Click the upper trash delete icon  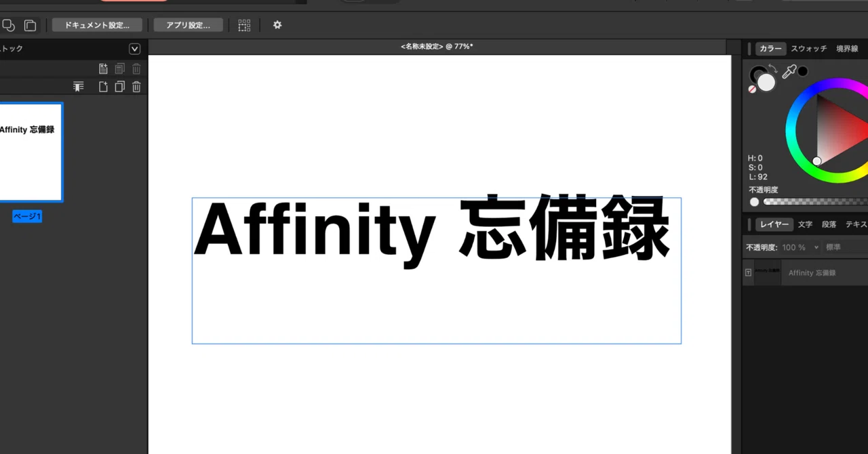click(136, 68)
